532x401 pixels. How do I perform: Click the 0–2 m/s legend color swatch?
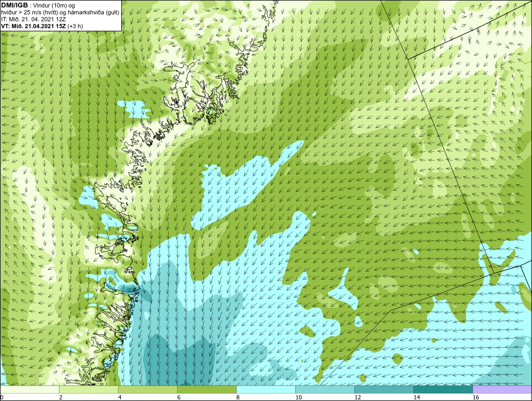(30, 389)
